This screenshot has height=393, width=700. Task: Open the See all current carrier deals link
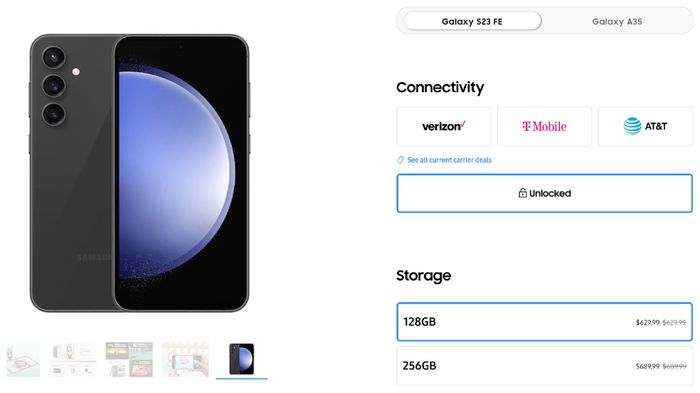click(x=449, y=160)
